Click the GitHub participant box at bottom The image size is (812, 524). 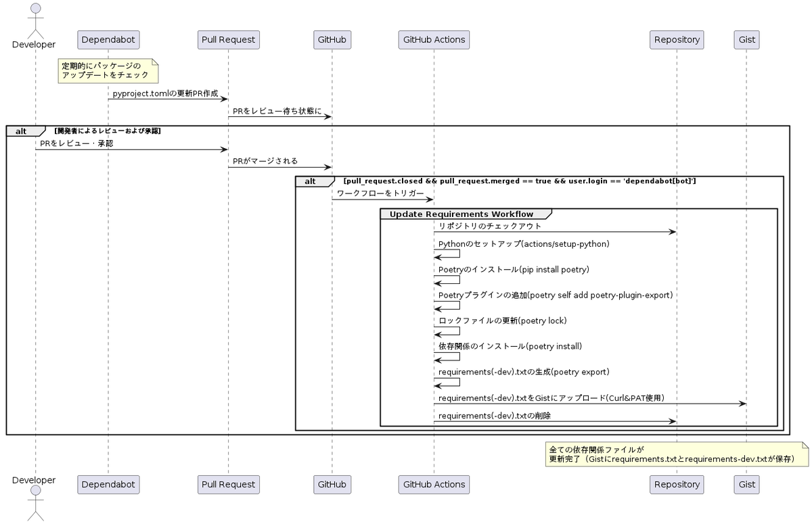click(x=332, y=484)
